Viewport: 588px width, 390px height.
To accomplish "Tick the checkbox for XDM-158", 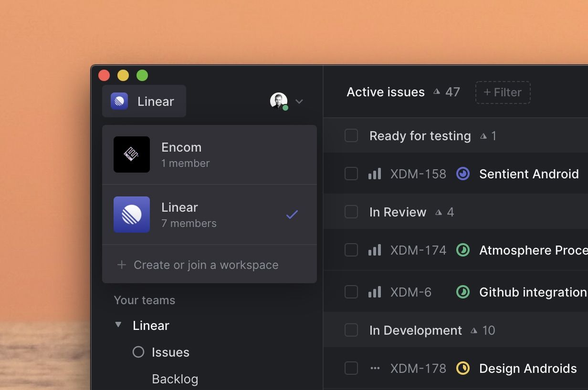I will [351, 174].
